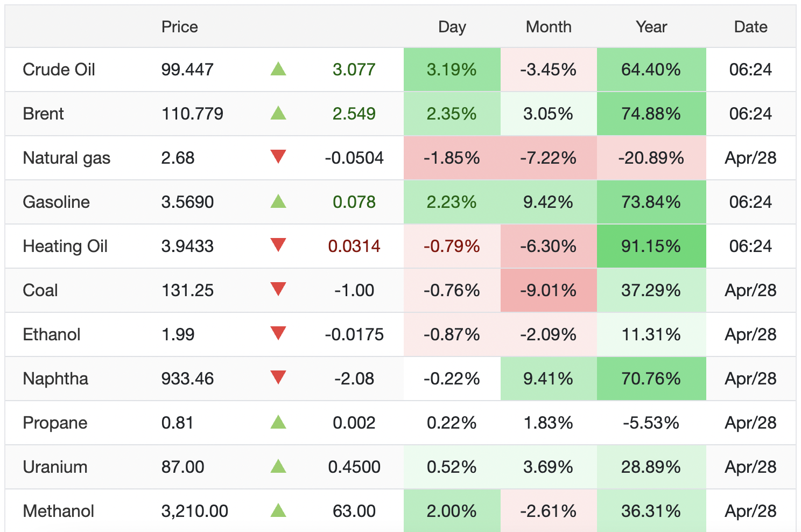This screenshot has width=801, height=532.
Task: Click Heating Oil's 91.15% yearly change cell
Action: coord(651,246)
